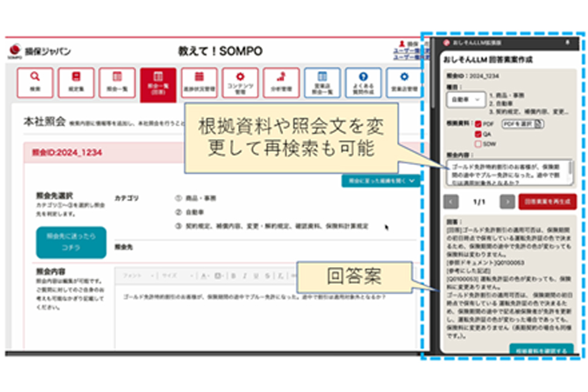Click the main inquiry content editor area
Image resolution: width=588 pixels, height=392 pixels.
[x=265, y=317]
